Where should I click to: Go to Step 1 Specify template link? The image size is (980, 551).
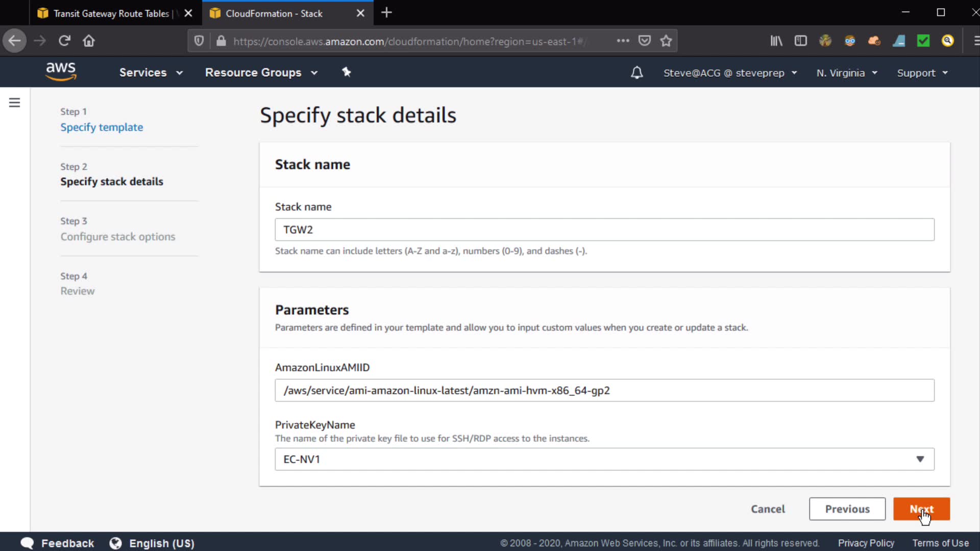[x=102, y=127]
